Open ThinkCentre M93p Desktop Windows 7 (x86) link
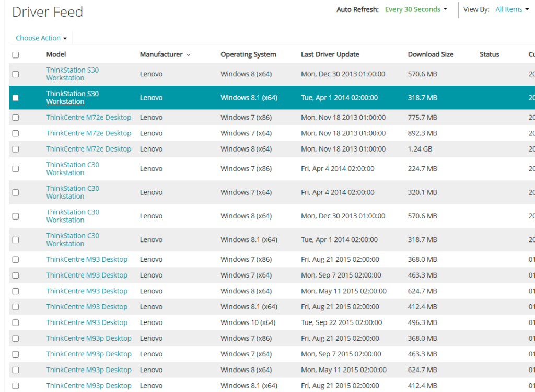535x392 pixels. 89,338
